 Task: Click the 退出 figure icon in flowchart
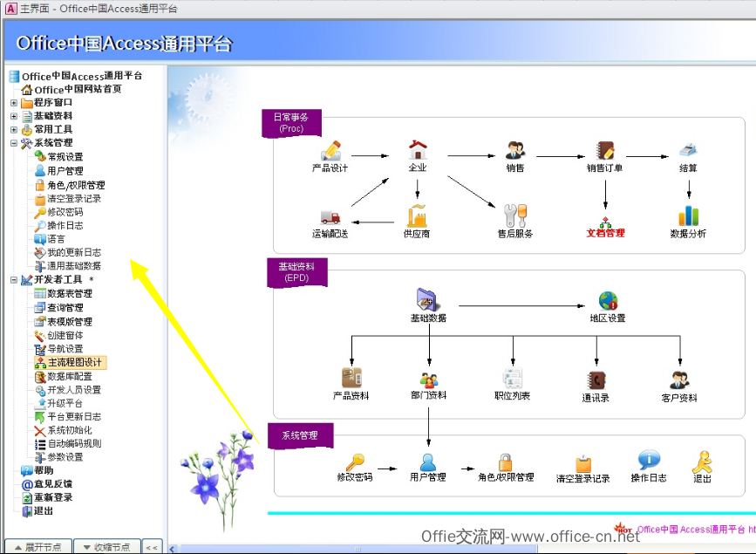tap(702, 462)
